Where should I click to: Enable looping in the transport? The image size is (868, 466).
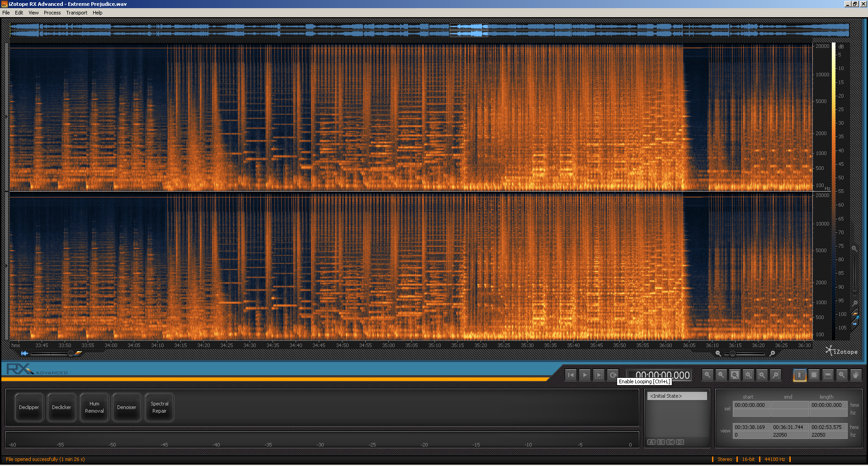coord(613,375)
